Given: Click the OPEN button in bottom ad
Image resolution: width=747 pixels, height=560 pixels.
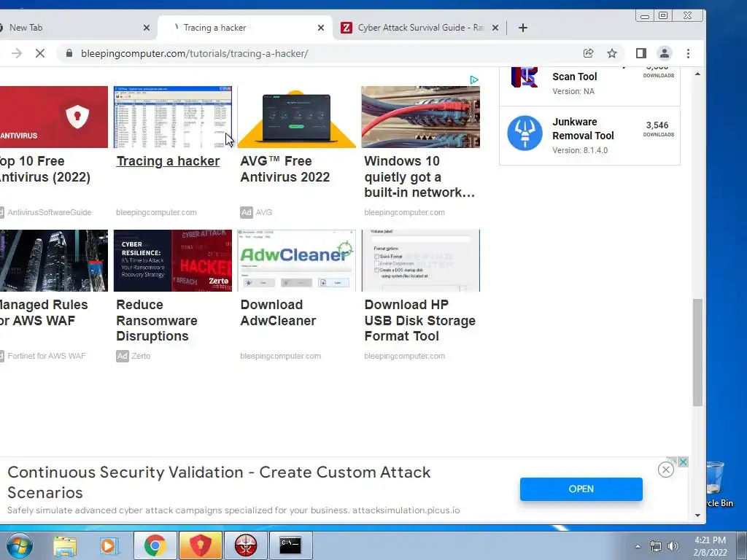Looking at the screenshot, I should [581, 489].
